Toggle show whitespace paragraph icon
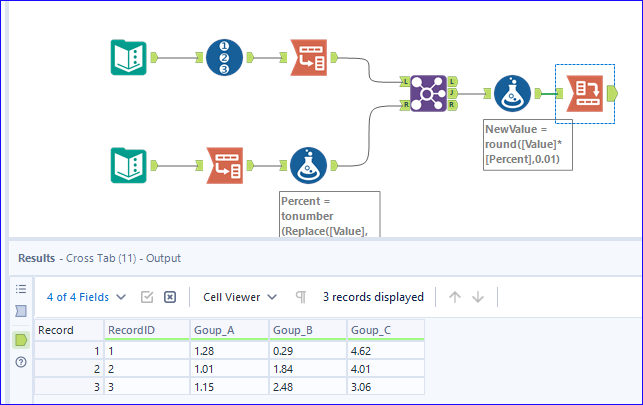 click(301, 297)
